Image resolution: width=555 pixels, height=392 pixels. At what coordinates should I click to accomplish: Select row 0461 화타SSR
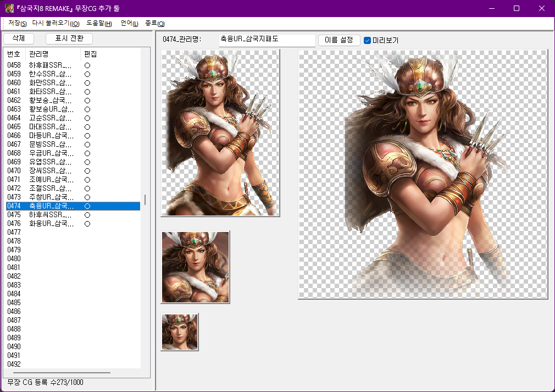pos(73,92)
